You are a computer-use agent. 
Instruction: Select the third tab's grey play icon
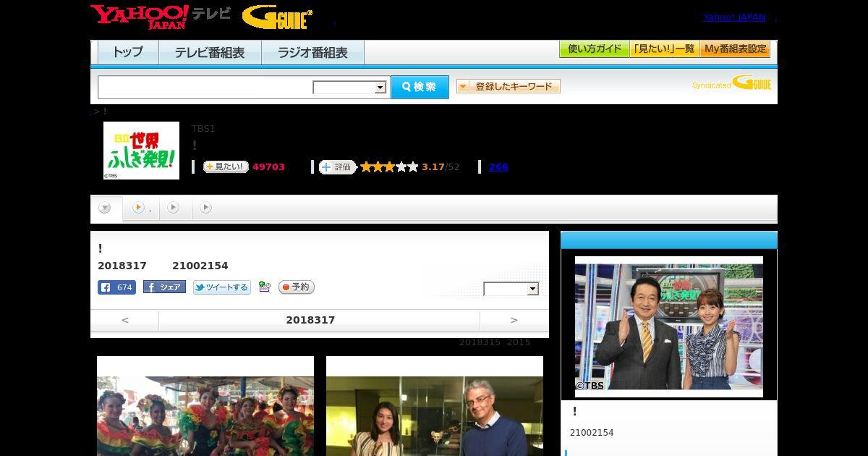(173, 208)
